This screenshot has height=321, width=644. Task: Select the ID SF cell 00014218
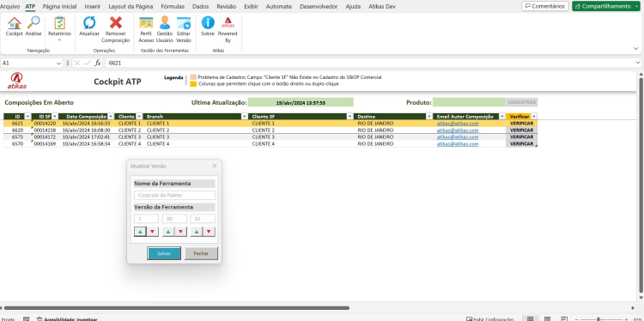[45, 130]
